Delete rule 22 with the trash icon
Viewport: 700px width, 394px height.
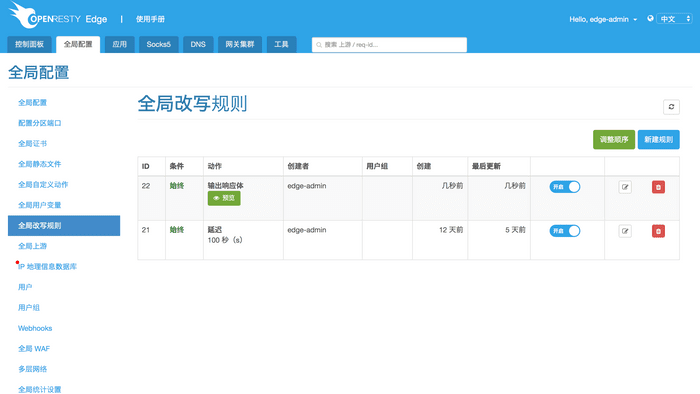click(x=658, y=187)
